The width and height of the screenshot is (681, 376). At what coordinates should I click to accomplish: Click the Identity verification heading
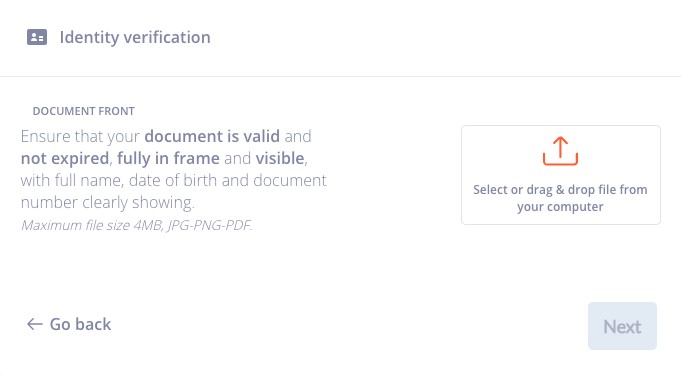[x=135, y=37]
